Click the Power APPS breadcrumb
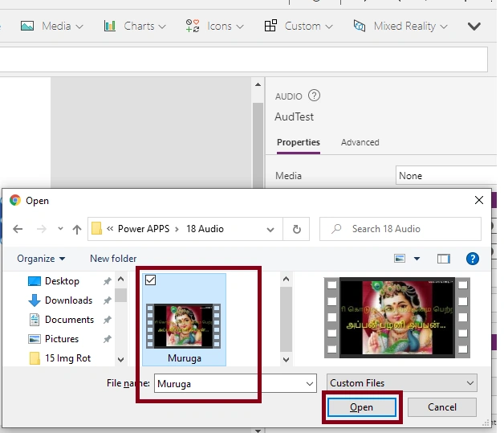Screen dimensions: 504x433 [144, 229]
